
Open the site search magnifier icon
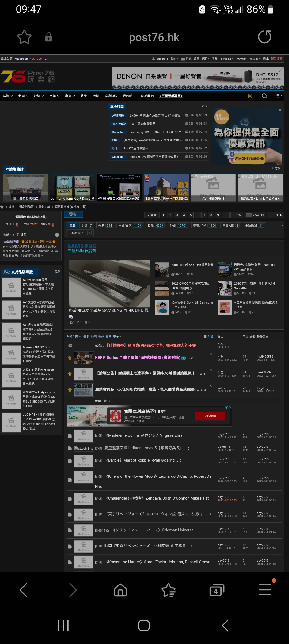pos(264,96)
